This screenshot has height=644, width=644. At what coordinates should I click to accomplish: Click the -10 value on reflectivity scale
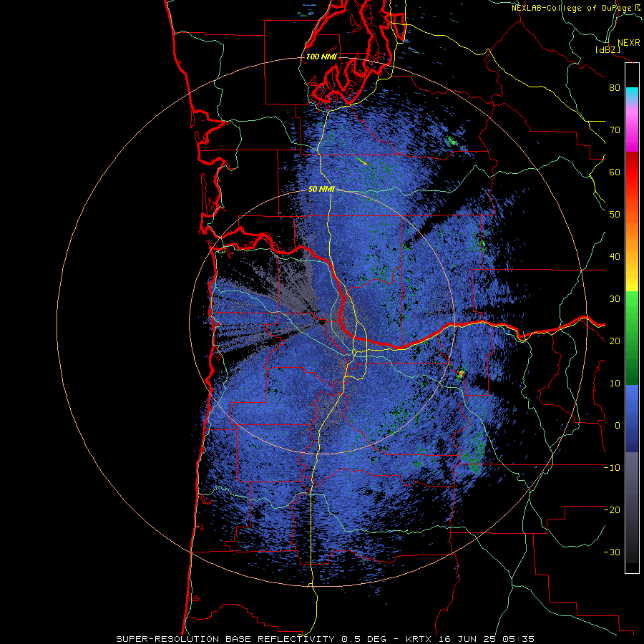pos(612,468)
